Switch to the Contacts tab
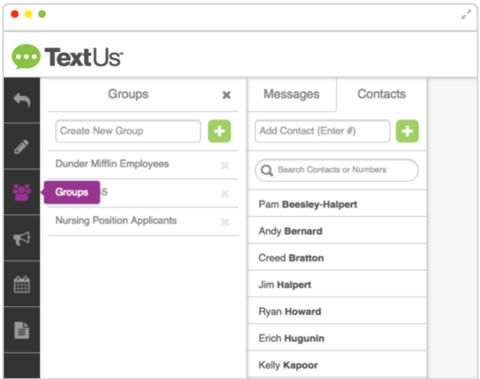Screen dimensions: 480x379 pos(382,94)
